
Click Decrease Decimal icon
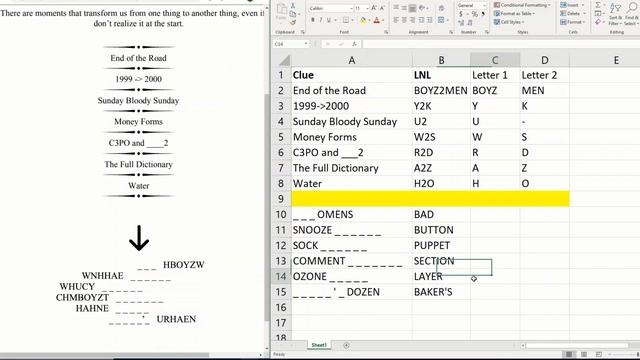pyautogui.click(x=470, y=23)
